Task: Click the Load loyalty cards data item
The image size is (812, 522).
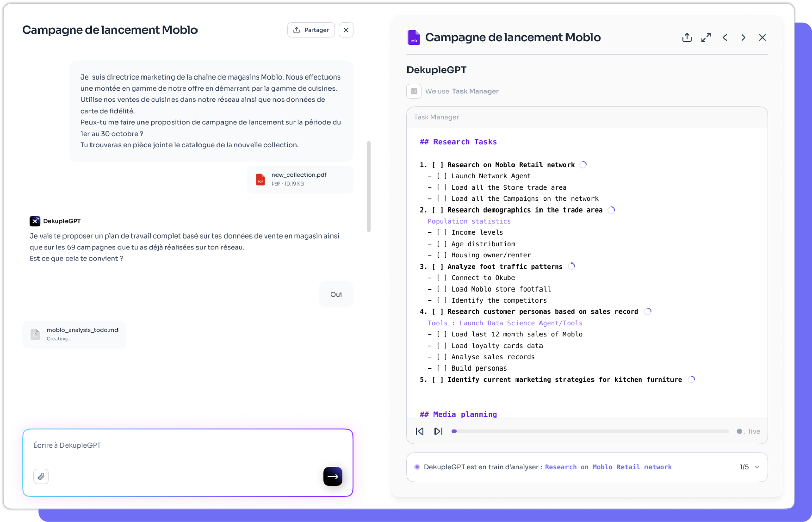Action: coord(497,346)
